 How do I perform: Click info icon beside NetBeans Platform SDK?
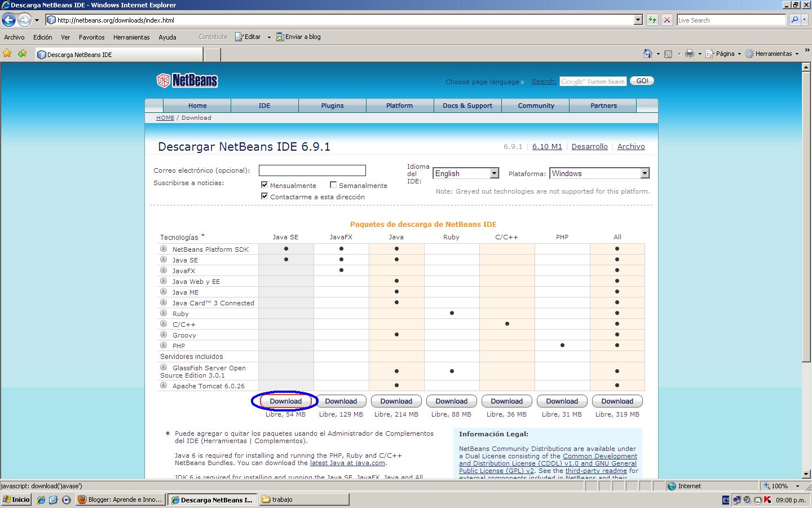coord(164,248)
